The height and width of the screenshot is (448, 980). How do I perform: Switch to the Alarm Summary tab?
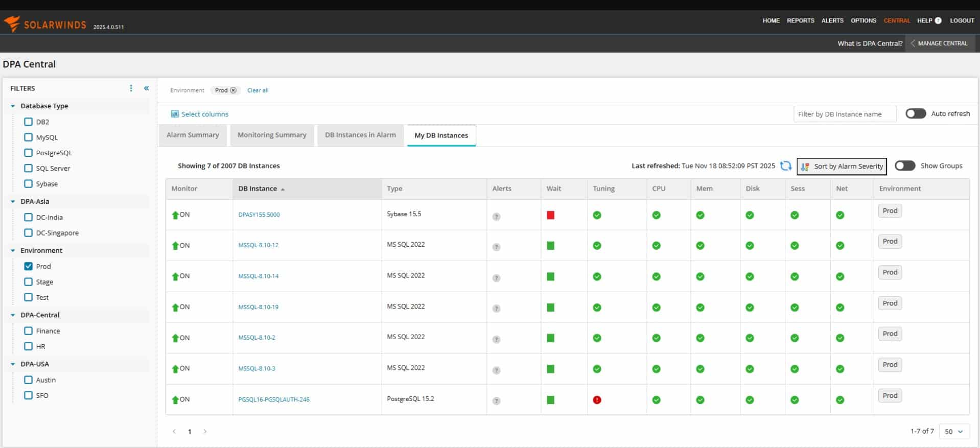(x=193, y=135)
